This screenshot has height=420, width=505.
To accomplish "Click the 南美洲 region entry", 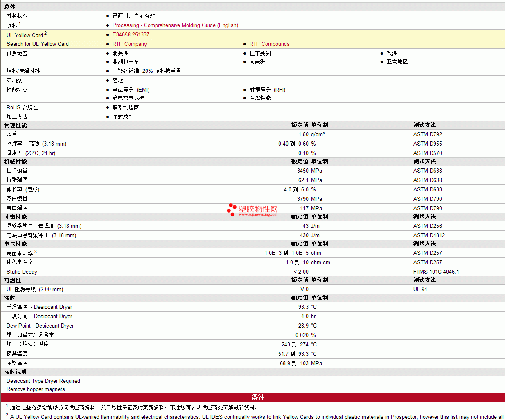I will coord(257,61).
